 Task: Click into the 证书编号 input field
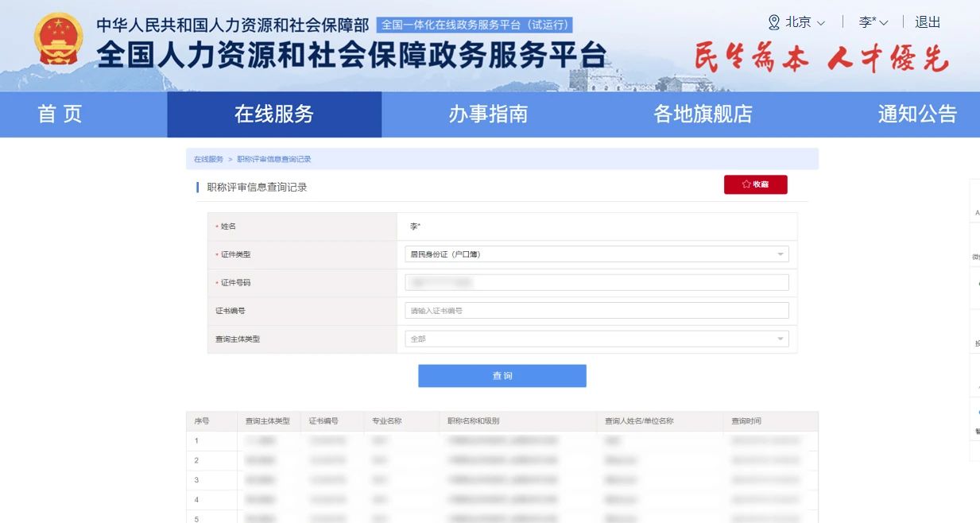[596, 311]
